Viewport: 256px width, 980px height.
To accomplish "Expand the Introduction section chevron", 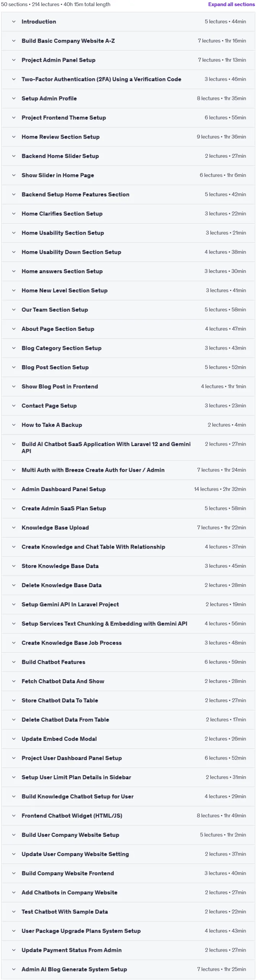I will pyautogui.click(x=14, y=22).
